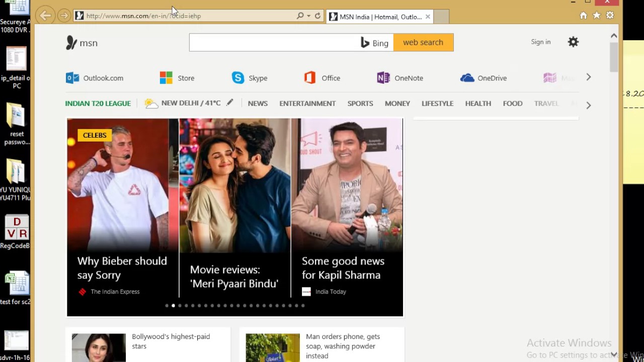
Task: Refresh the page with the reload icon
Action: click(x=317, y=16)
